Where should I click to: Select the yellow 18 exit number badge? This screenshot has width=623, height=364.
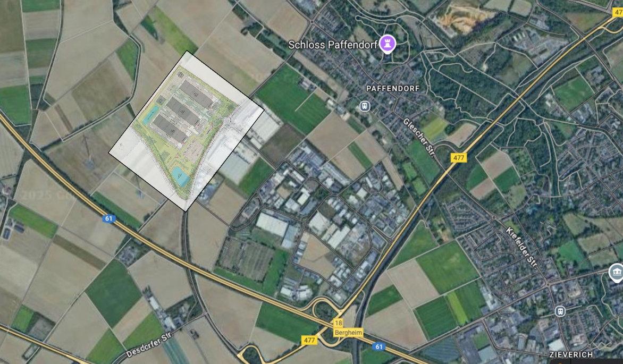coord(338,323)
